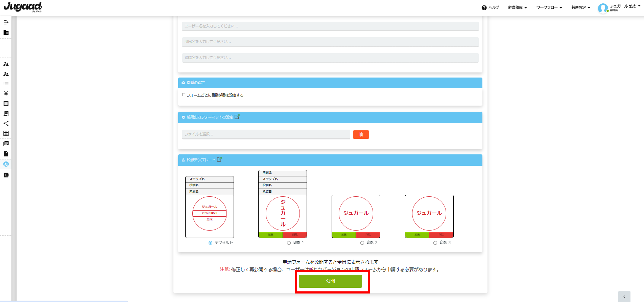This screenshot has width=644, height=302.
Task: Open the share icon in sidebar
Action: (x=6, y=123)
